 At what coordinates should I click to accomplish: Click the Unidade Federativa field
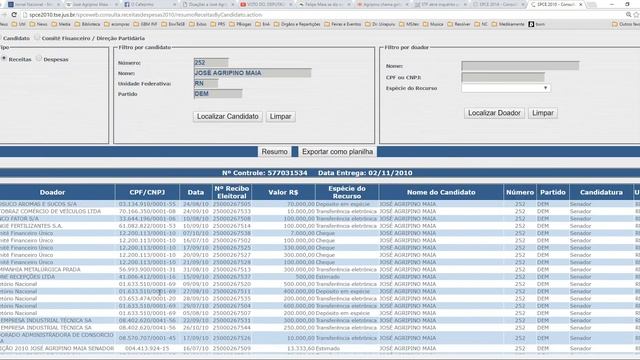click(206, 83)
